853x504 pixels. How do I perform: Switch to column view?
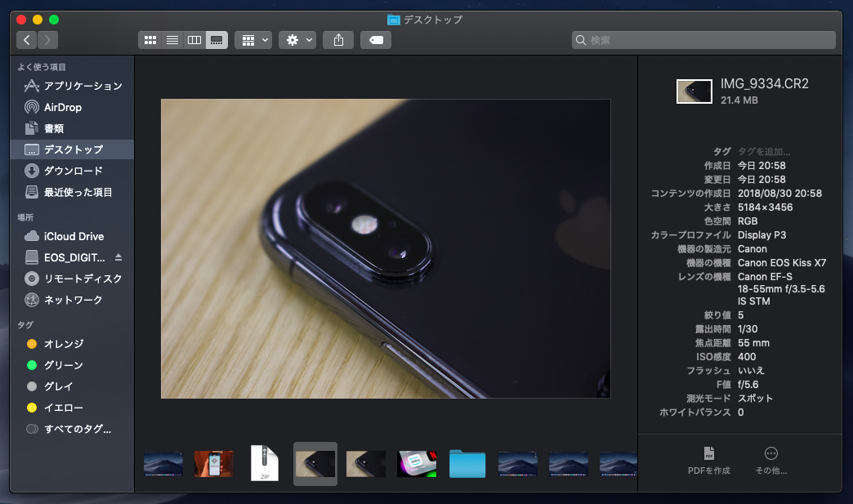click(194, 40)
